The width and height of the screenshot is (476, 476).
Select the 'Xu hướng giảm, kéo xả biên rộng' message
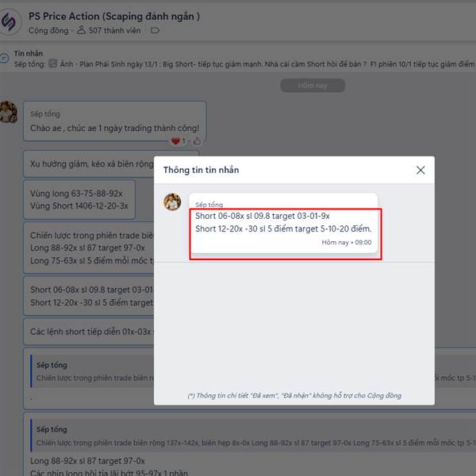tap(89, 164)
